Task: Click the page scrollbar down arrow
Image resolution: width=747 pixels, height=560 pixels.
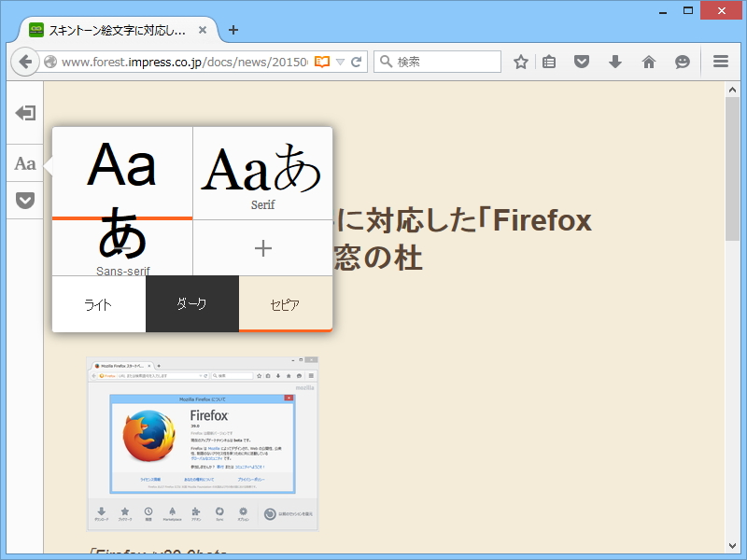Action: click(732, 546)
